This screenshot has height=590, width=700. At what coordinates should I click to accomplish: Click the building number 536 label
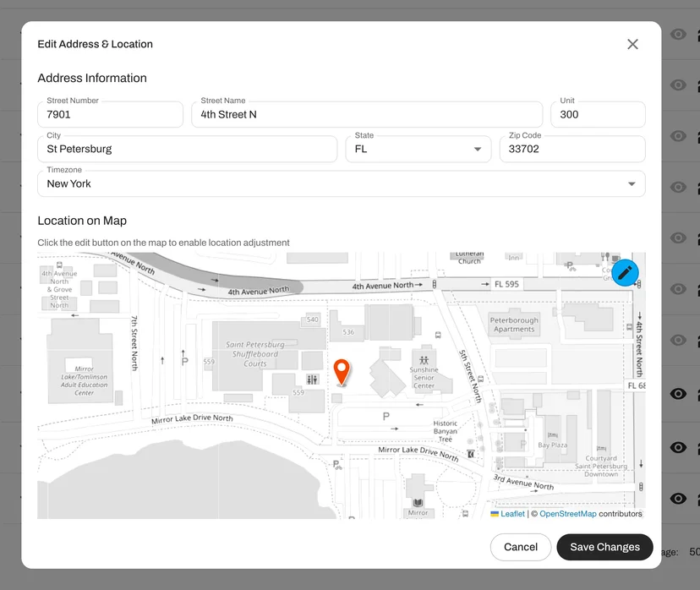point(348,332)
